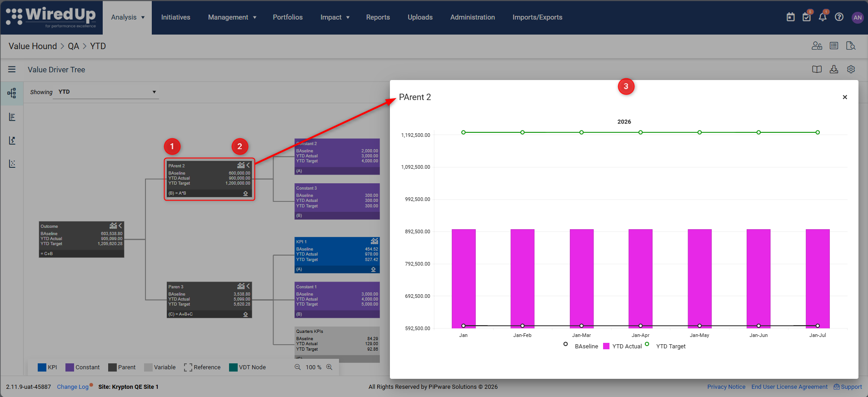This screenshot has height=397, width=868.
Task: Select the bar list sidebar icon
Action: [12, 117]
